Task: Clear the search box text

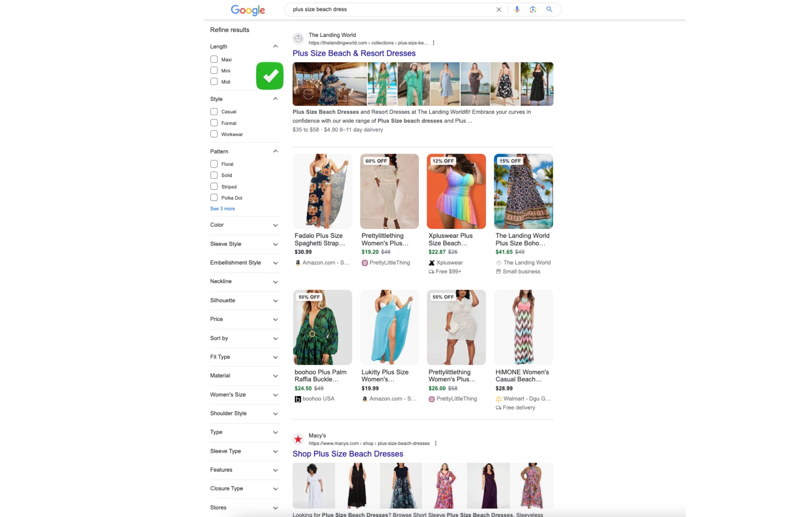Action: tap(499, 10)
